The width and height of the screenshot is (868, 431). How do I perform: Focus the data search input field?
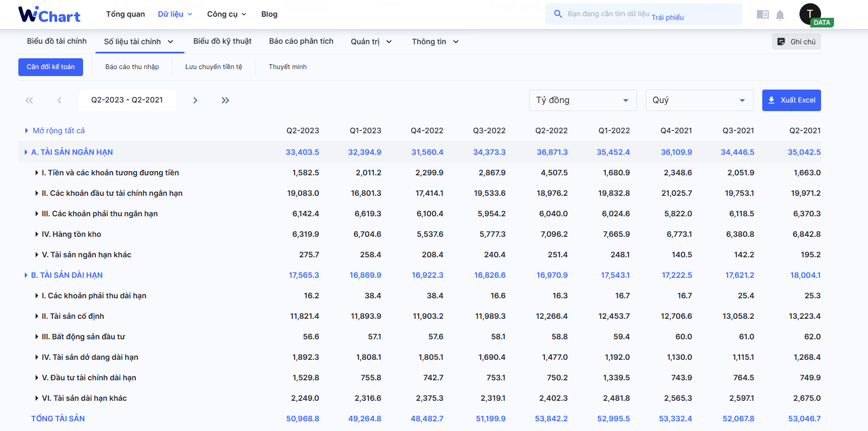644,14
